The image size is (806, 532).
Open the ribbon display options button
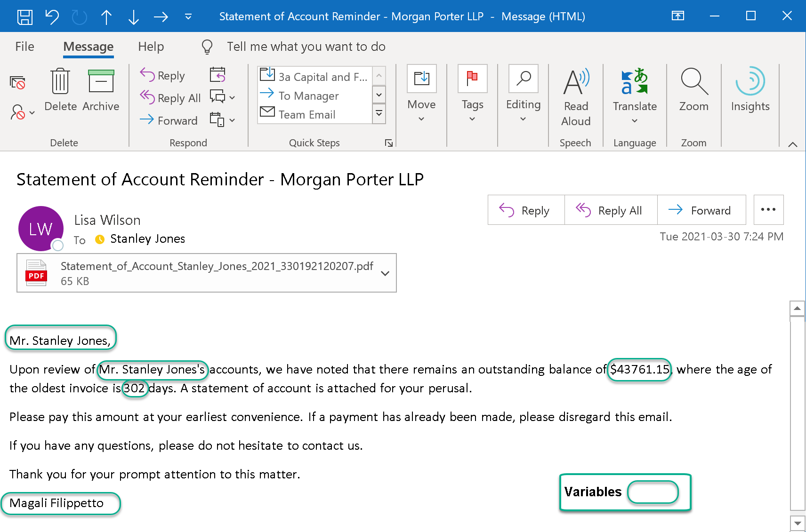(x=677, y=16)
